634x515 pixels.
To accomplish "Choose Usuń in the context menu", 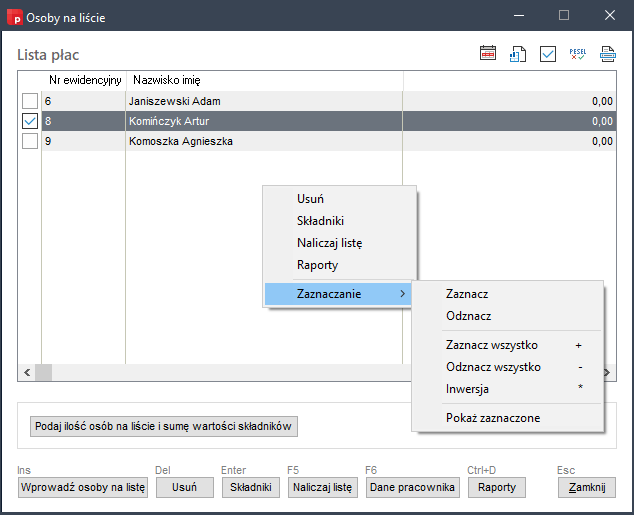I will pos(340,199).
